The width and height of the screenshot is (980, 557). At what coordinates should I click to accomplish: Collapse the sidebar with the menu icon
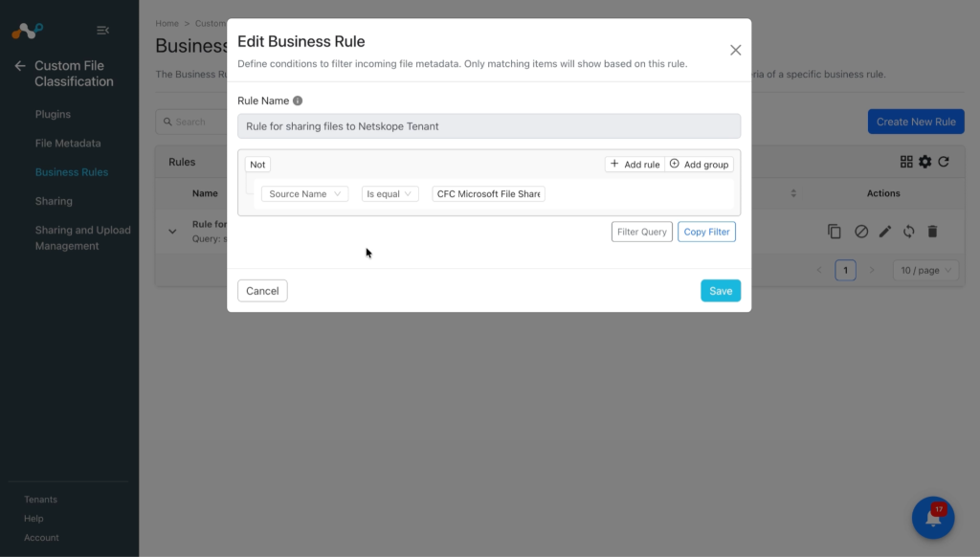[102, 30]
